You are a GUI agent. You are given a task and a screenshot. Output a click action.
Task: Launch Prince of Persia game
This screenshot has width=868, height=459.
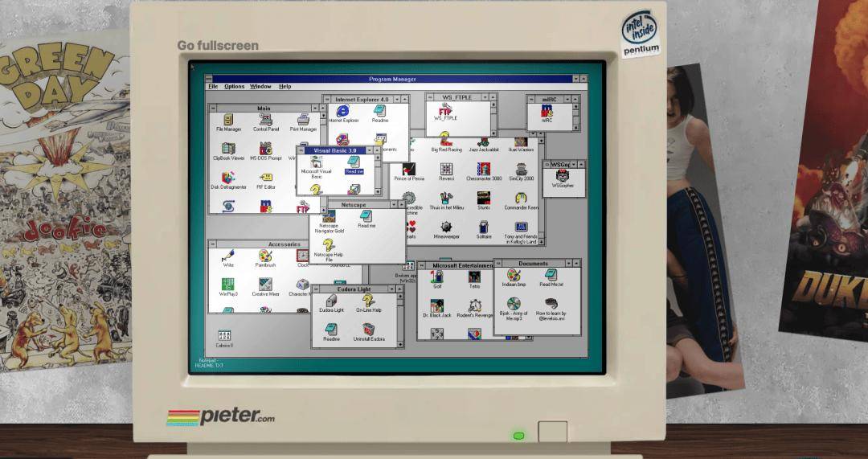pos(408,173)
